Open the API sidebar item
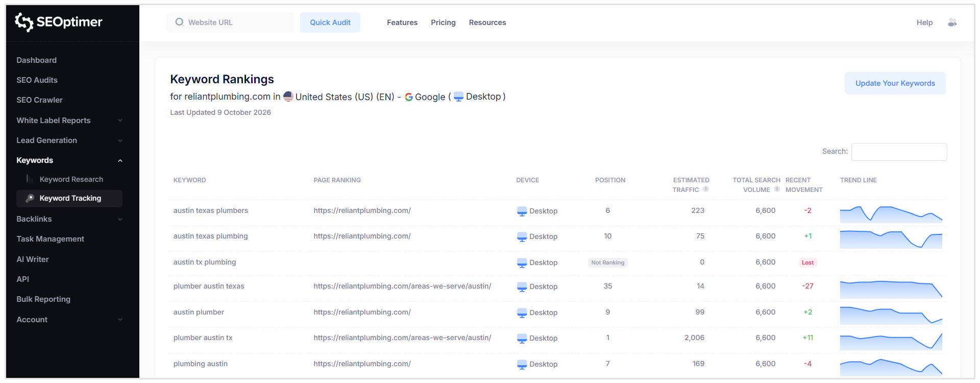 tap(22, 279)
